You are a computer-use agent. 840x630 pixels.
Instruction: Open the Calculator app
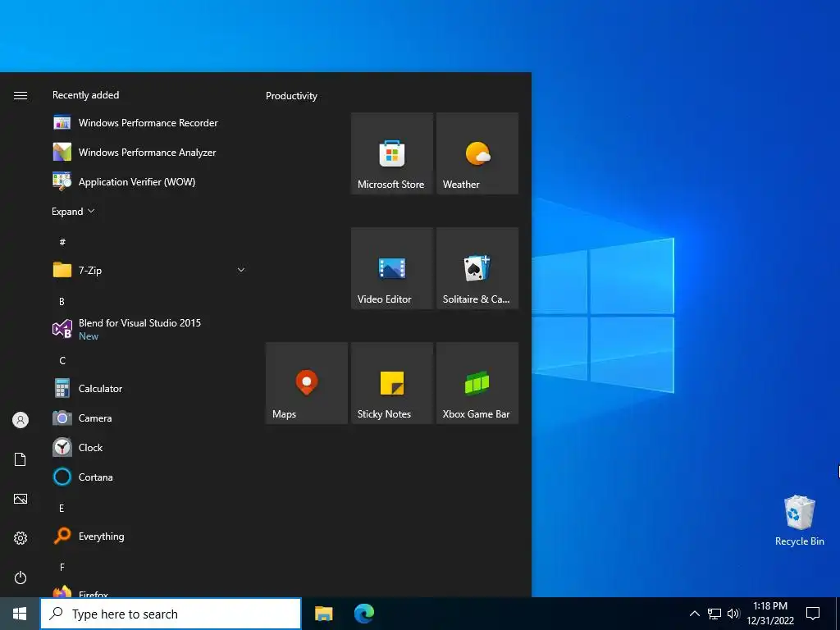[x=150, y=388]
